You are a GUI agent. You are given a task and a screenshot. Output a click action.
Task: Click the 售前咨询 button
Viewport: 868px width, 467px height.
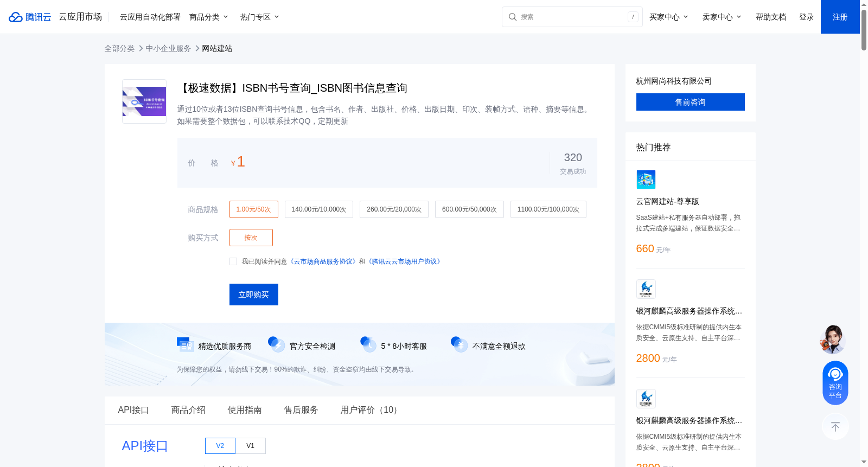691,102
